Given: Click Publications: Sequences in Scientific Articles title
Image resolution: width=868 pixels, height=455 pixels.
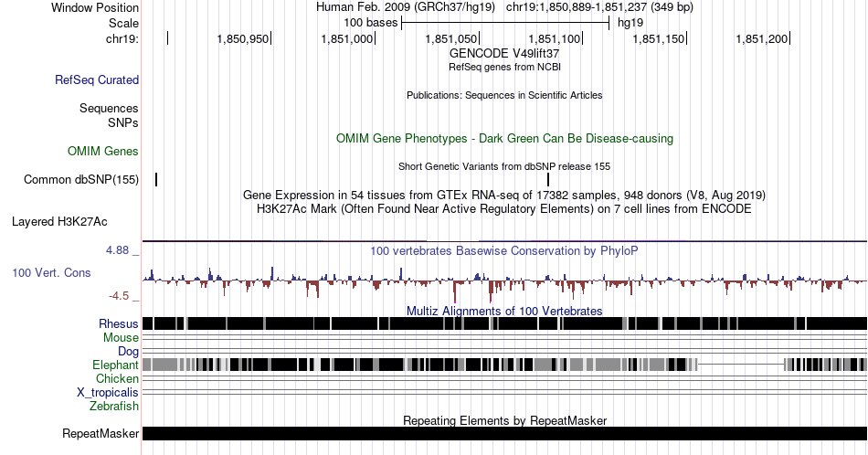Looking at the screenshot, I should 504,95.
